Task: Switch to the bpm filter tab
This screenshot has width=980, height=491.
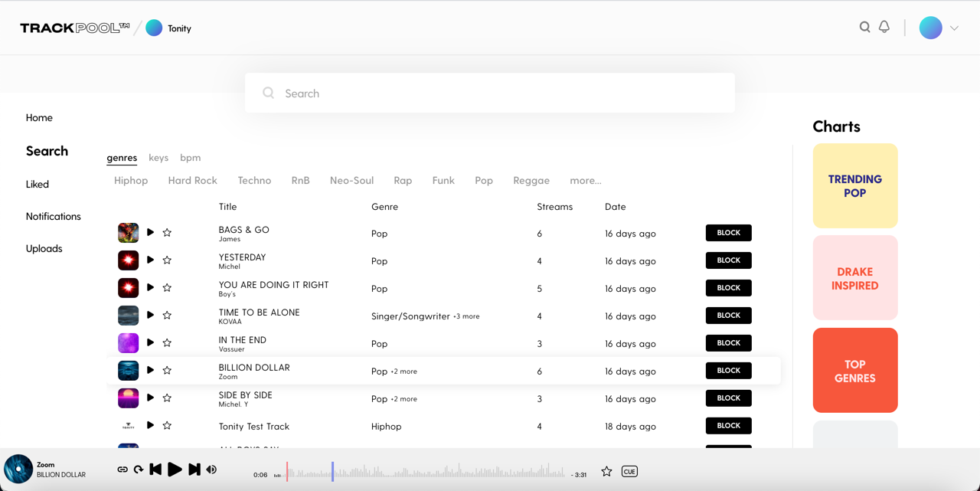Action: 190,157
